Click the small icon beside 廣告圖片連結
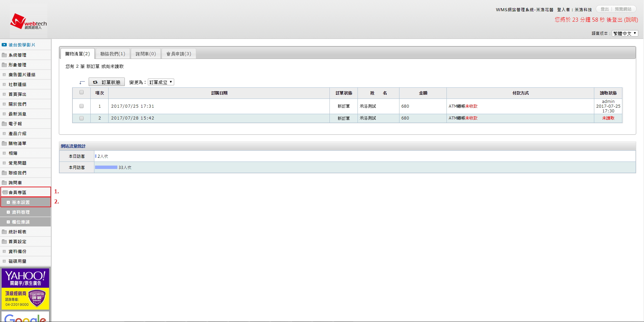This screenshot has height=322, width=644. [x=4, y=74]
